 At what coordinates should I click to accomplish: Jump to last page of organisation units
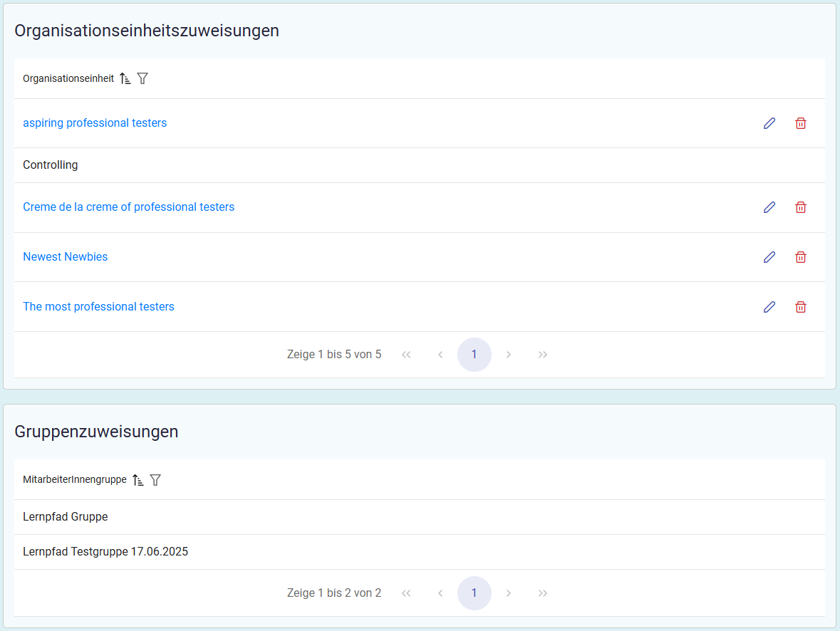pyautogui.click(x=542, y=355)
